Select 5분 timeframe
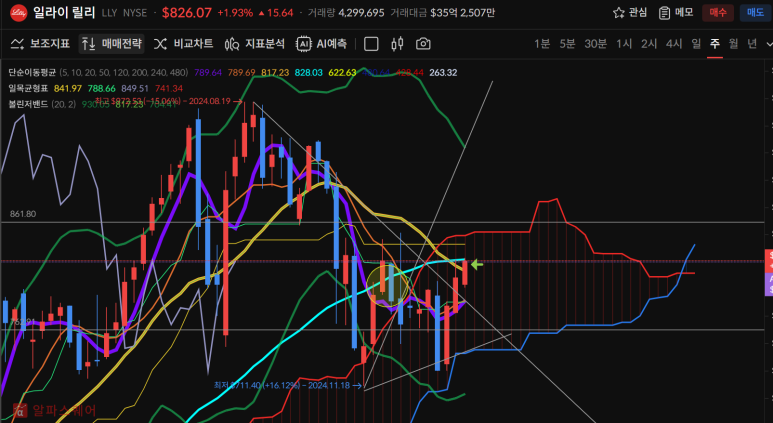Viewport: 773px width, 423px height. click(567, 44)
